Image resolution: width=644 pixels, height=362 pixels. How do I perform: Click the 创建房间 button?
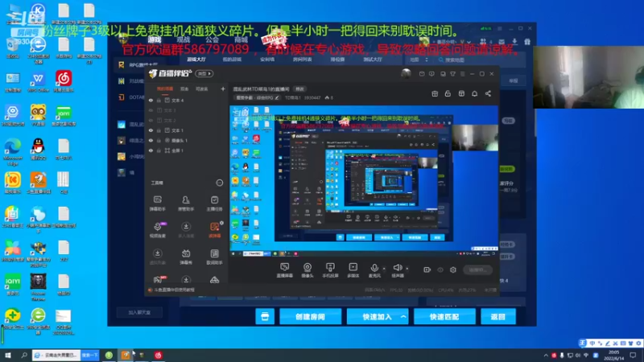[311, 316]
